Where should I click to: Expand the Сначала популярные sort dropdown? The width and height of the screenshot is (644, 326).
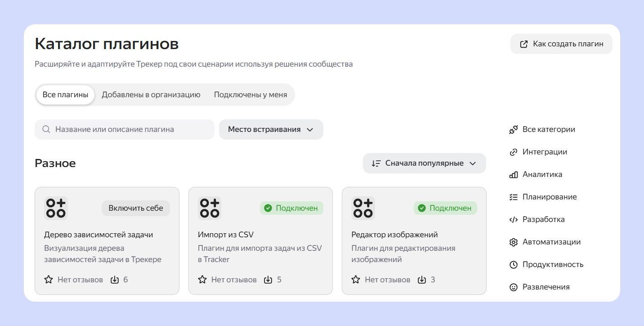pyautogui.click(x=425, y=163)
